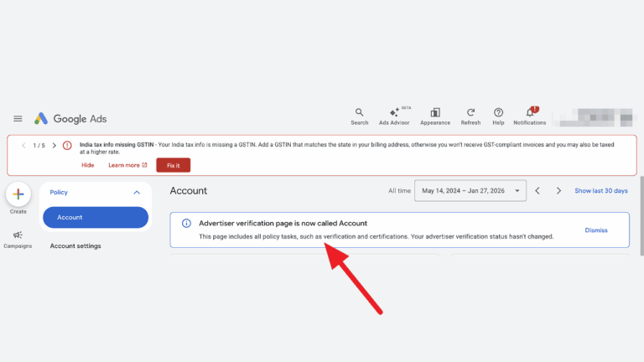The height and width of the screenshot is (362, 644).
Task: Click the 'Account' page heading
Action: (189, 191)
